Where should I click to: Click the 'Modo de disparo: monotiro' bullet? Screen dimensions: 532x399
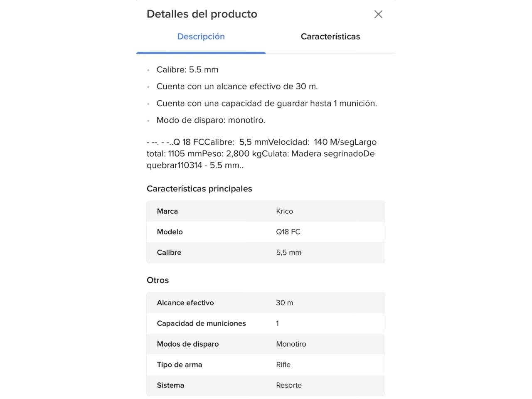tap(211, 121)
